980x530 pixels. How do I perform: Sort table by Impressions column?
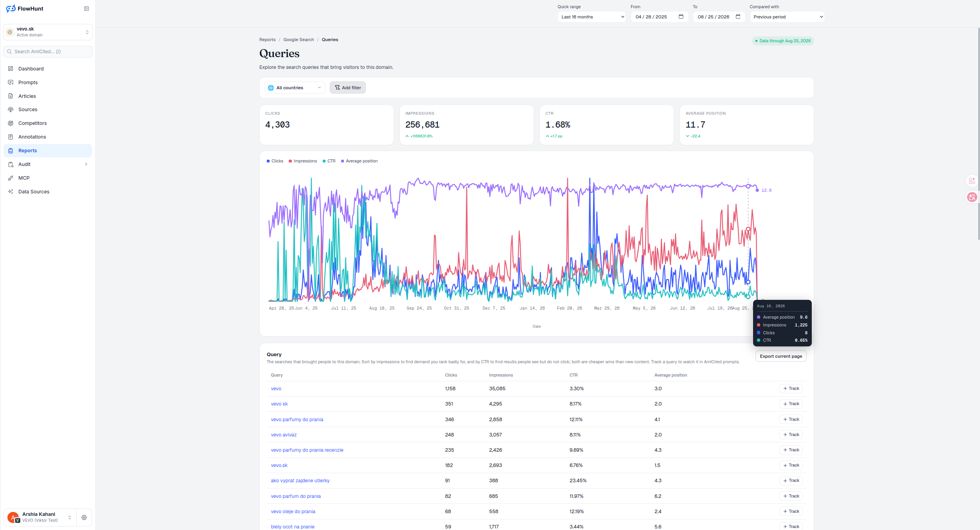(501, 375)
